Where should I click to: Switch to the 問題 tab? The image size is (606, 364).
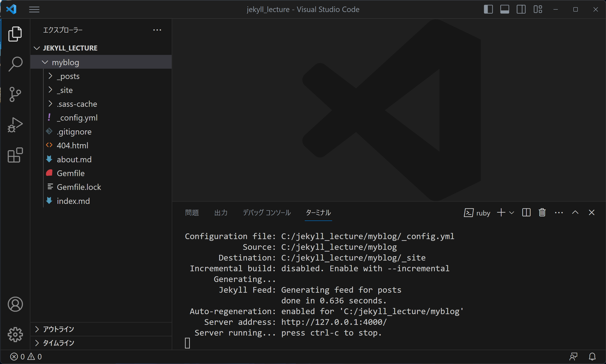[x=192, y=213]
